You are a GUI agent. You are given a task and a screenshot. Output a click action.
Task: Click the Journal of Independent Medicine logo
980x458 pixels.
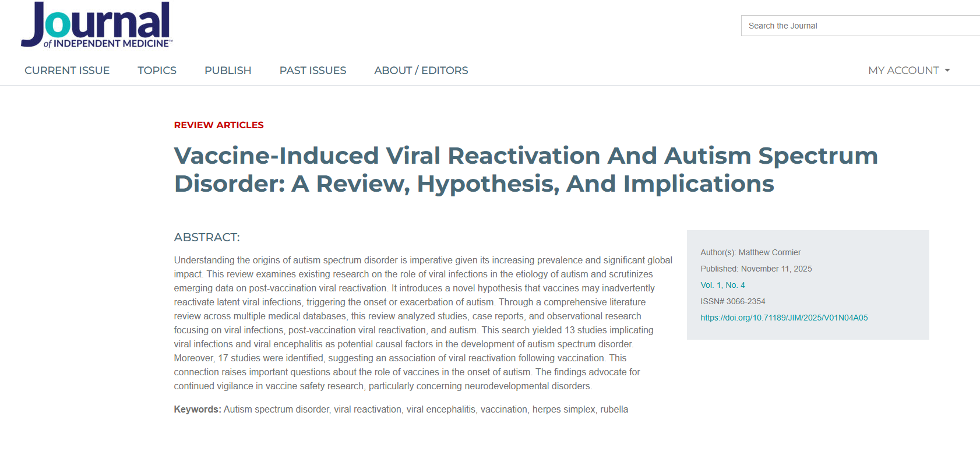point(97,24)
